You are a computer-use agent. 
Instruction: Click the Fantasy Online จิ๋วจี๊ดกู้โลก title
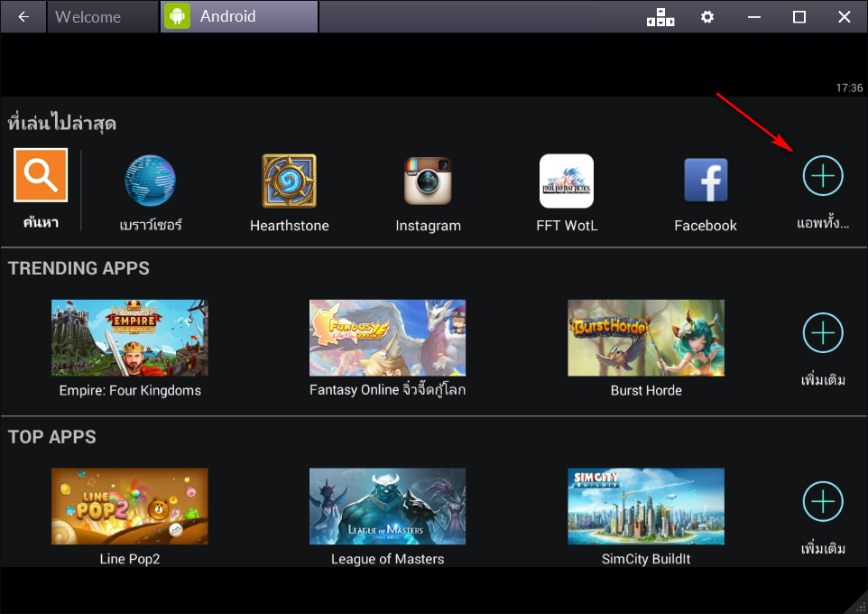point(387,390)
